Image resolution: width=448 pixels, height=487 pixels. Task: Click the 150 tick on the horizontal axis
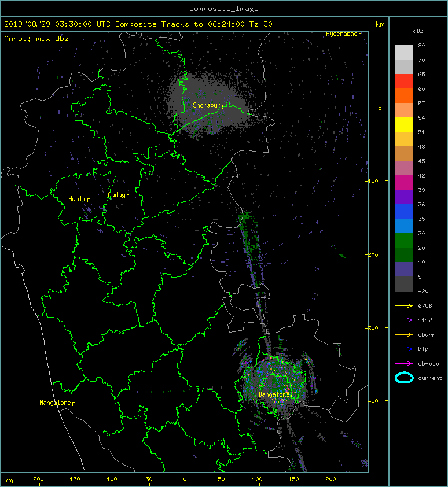click(294, 479)
